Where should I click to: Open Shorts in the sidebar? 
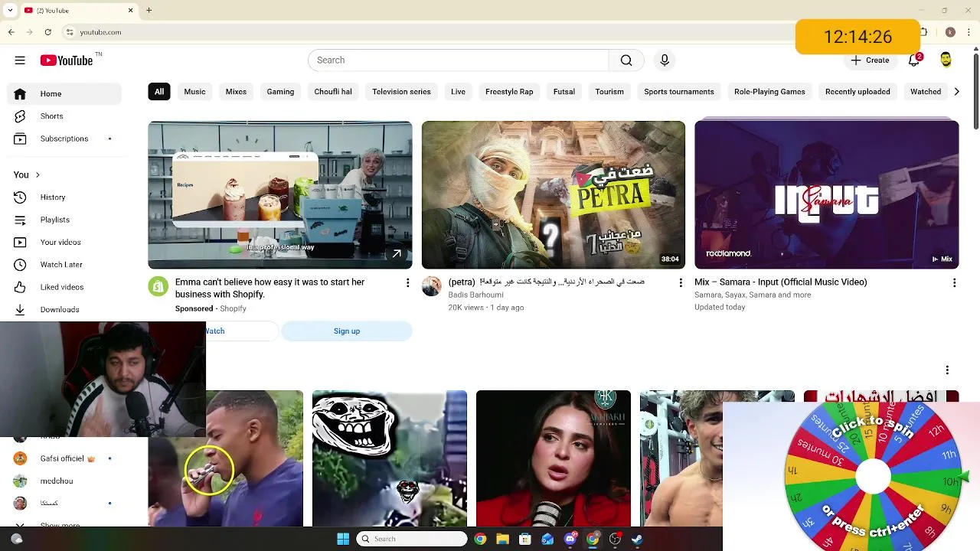click(64, 116)
